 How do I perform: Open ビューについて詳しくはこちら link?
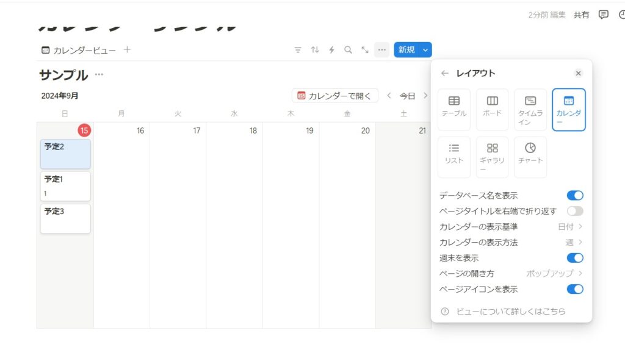pyautogui.click(x=511, y=312)
